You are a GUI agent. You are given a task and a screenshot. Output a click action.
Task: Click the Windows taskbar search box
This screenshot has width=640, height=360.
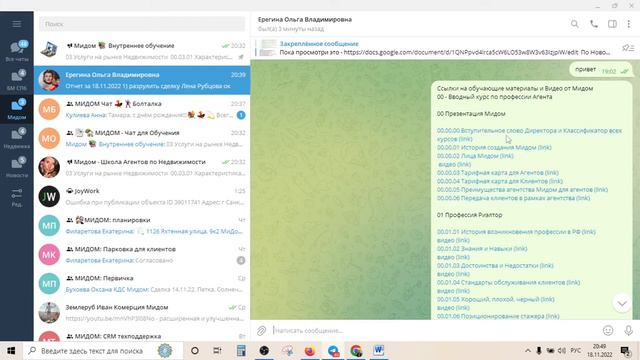(103, 351)
